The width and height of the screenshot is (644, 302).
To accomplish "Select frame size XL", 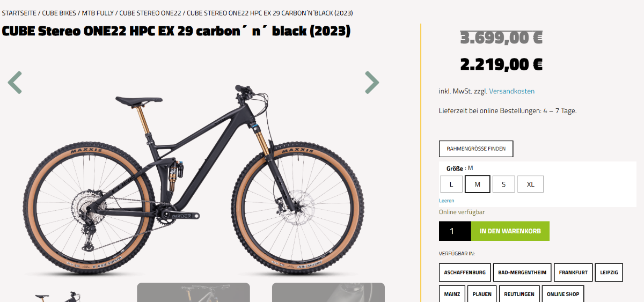I will coord(530,184).
